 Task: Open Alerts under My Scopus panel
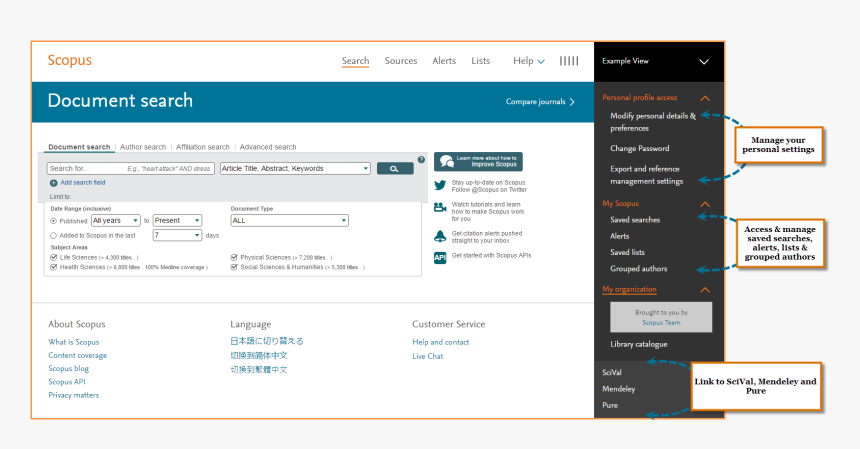pyautogui.click(x=620, y=236)
